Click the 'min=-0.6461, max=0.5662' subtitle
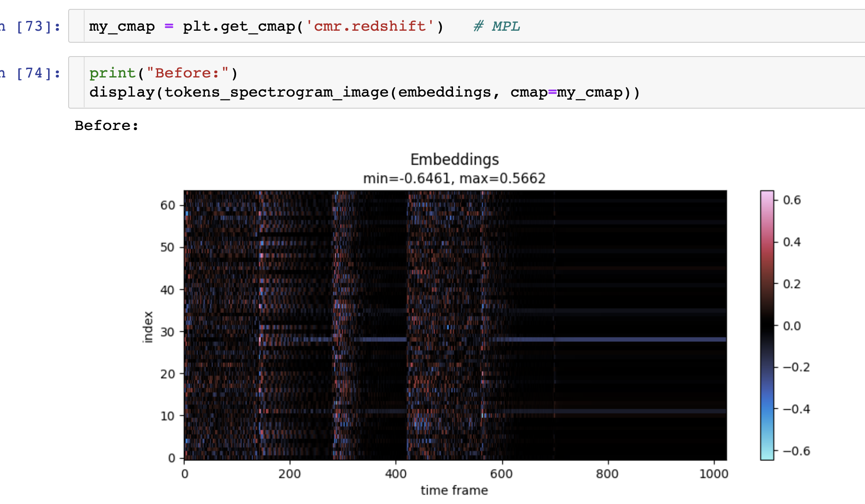Viewport: 865px width, 504px height. coord(454,179)
